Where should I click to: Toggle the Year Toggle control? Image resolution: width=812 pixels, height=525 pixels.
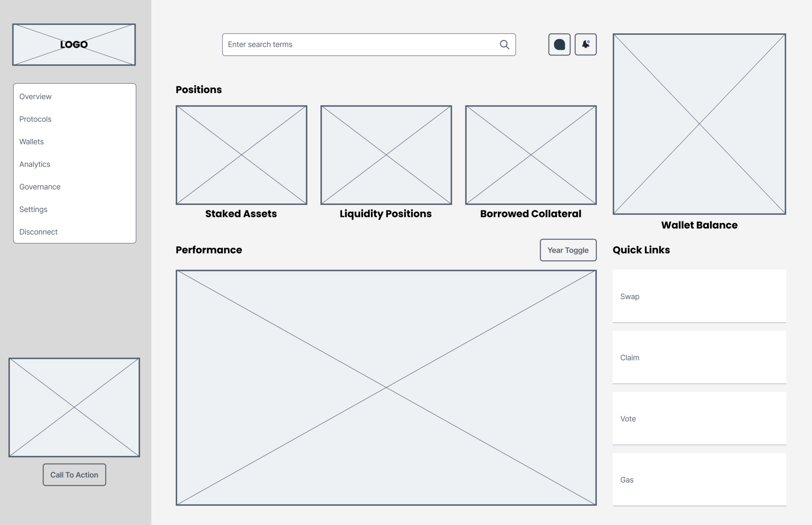[568, 250]
